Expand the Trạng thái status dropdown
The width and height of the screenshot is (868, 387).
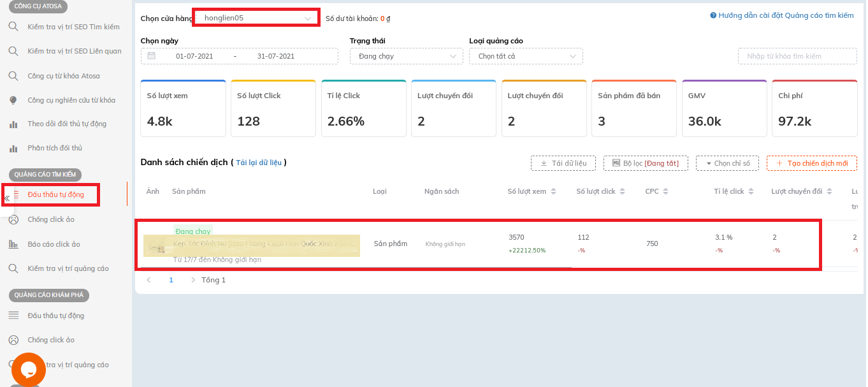(x=406, y=56)
